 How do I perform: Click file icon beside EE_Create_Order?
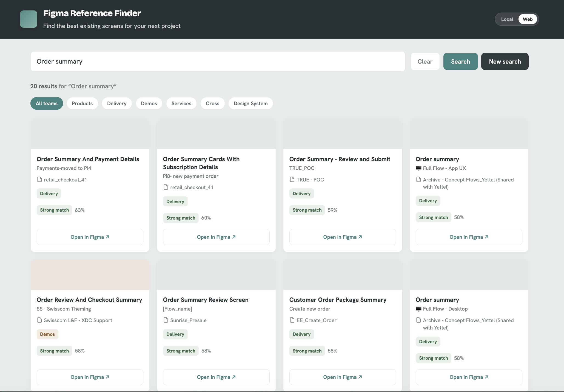pos(292,320)
